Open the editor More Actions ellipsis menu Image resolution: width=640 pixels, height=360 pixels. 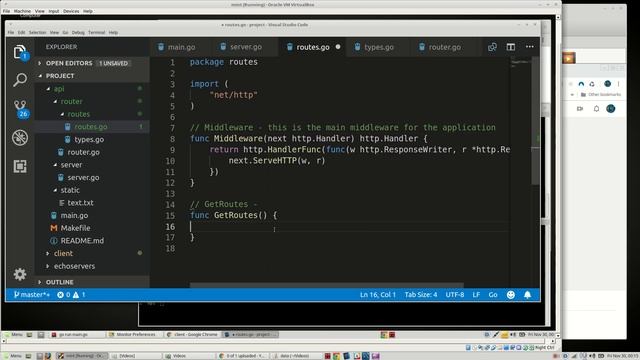coord(530,47)
